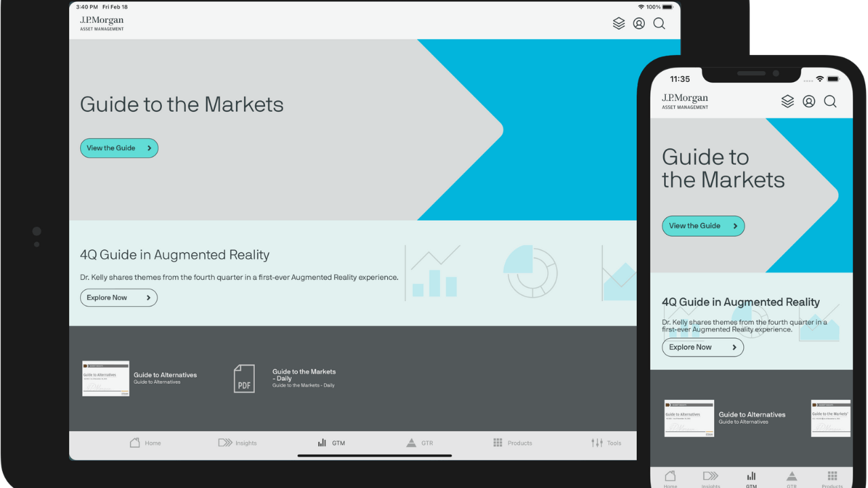Screen dimensions: 868x488
Task: Click the tablet Home tab house icon
Action: pos(134,443)
